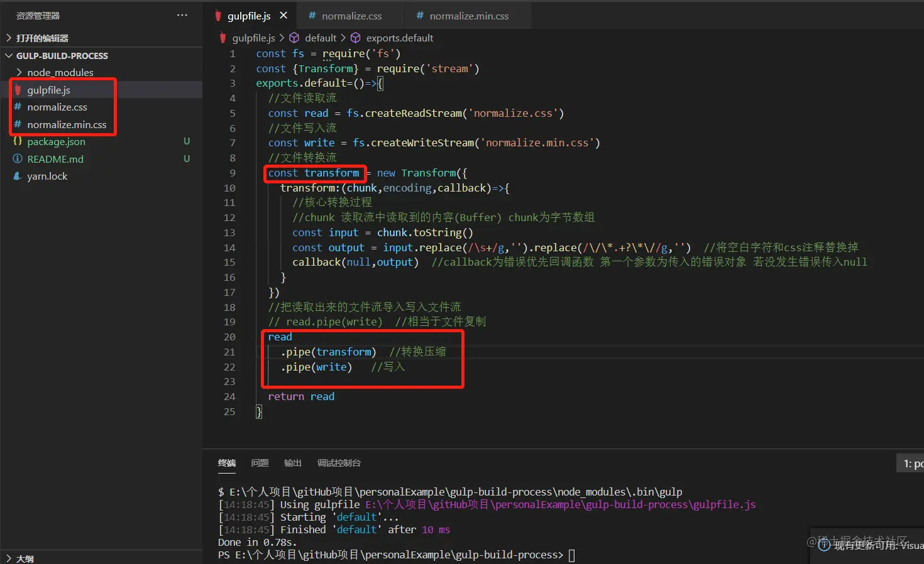Select the gulpfile.js editor tab
Viewport: 924px width, 564px height.
tap(249, 16)
